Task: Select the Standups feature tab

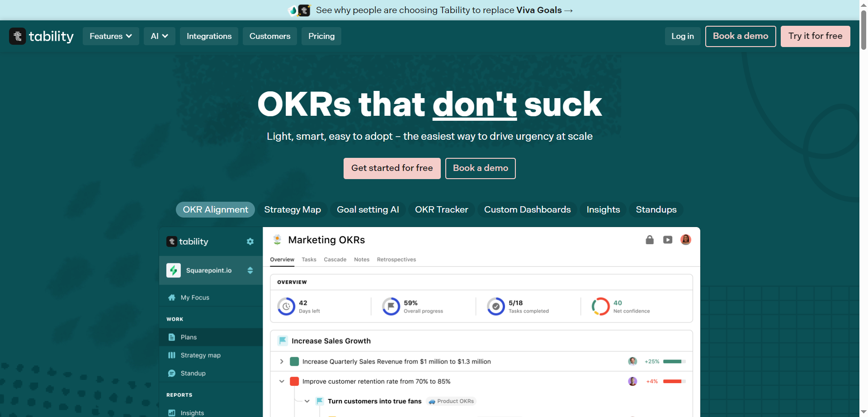Action: [x=656, y=209]
